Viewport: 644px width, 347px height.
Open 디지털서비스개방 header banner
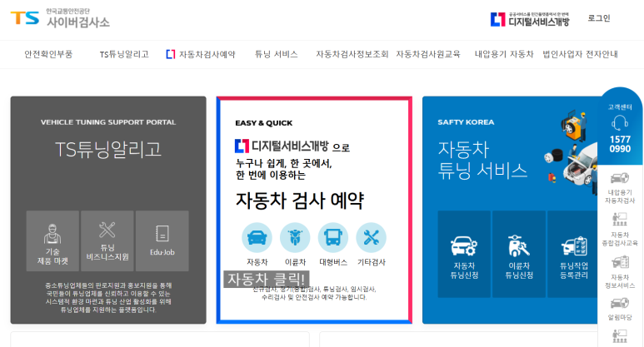click(530, 19)
